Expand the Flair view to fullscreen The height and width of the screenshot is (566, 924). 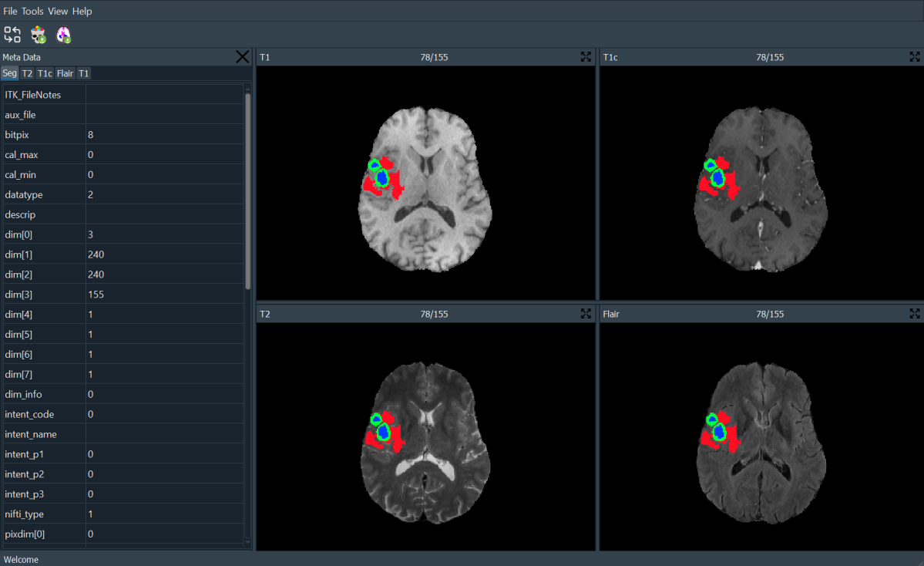(915, 314)
